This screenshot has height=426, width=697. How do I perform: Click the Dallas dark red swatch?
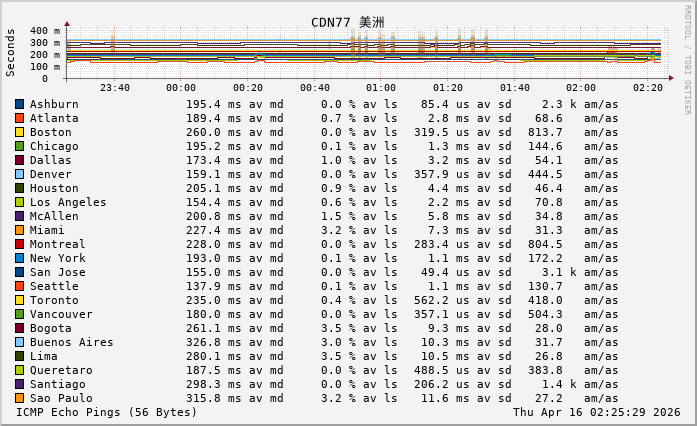point(20,160)
